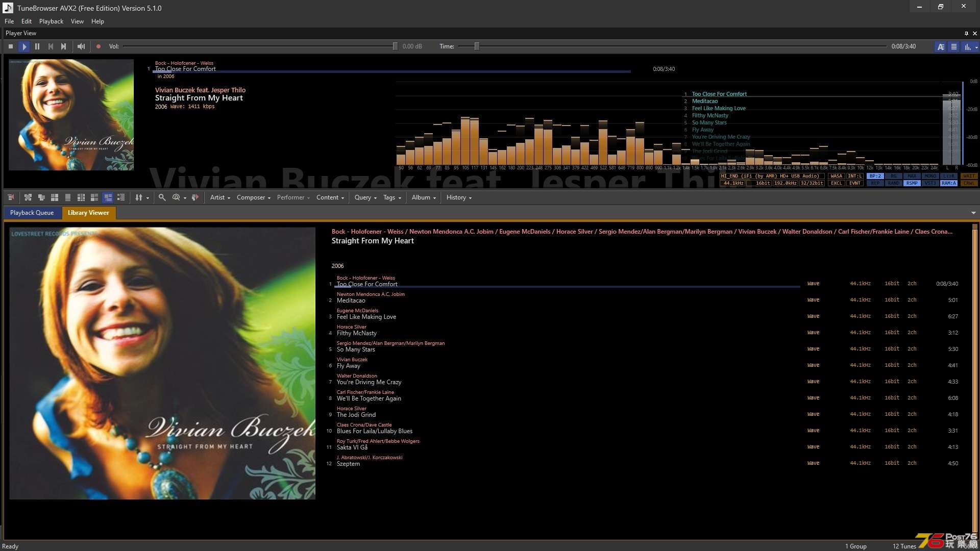Screen dimensions: 980x551
Task: Open the Edit menu
Action: click(27, 21)
